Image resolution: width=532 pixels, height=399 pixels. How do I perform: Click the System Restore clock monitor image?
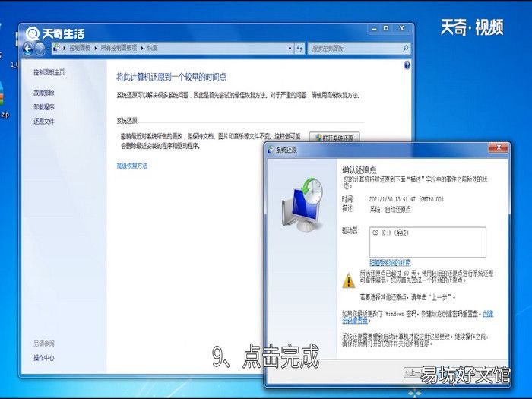[x=302, y=204]
